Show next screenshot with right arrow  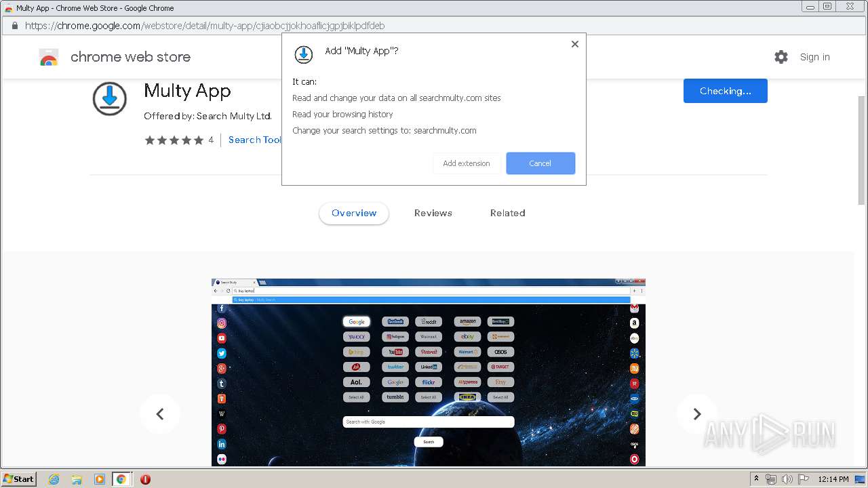click(x=696, y=414)
